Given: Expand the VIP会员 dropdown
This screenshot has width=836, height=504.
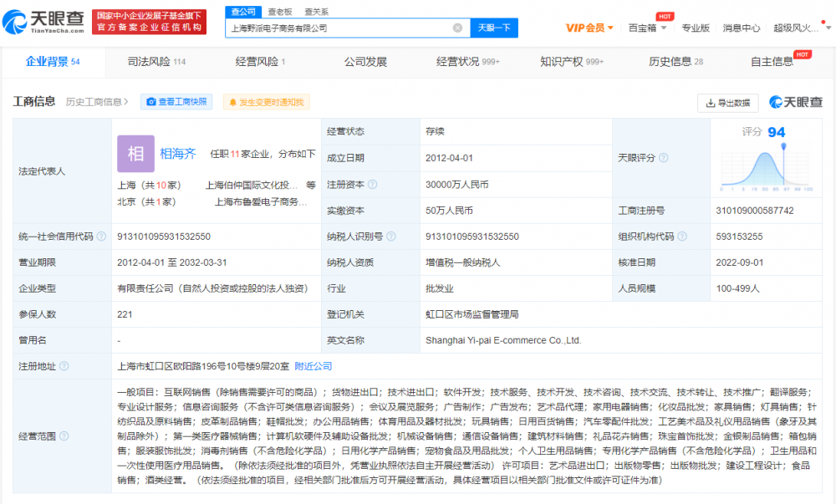Looking at the screenshot, I should pyautogui.click(x=588, y=27).
